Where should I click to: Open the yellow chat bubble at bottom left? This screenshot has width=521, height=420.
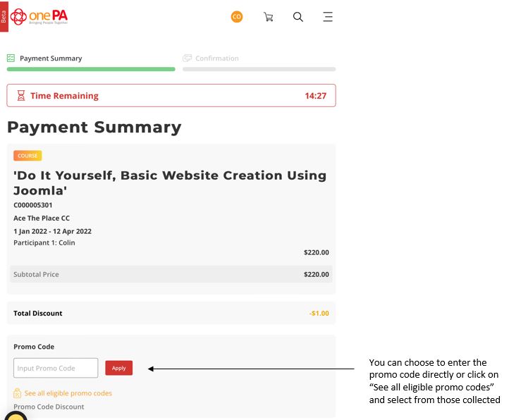point(14,416)
